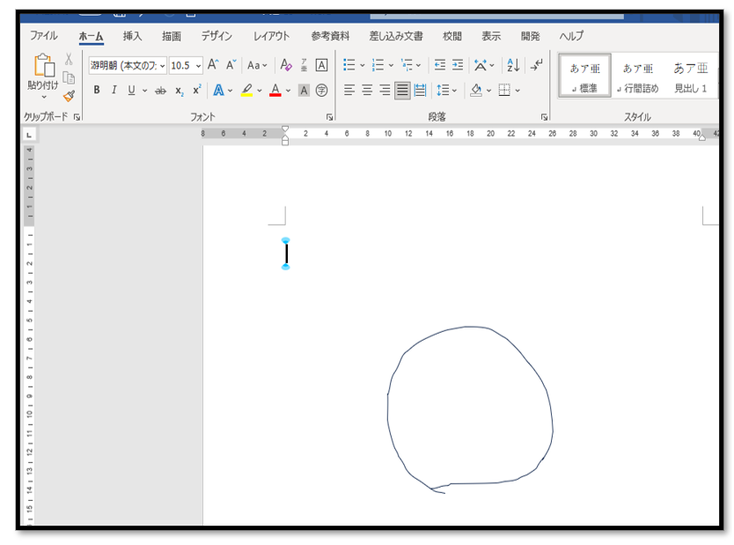The height and width of the screenshot is (545, 734).
Task: Click the enclosed character icon
Action: coord(322,90)
